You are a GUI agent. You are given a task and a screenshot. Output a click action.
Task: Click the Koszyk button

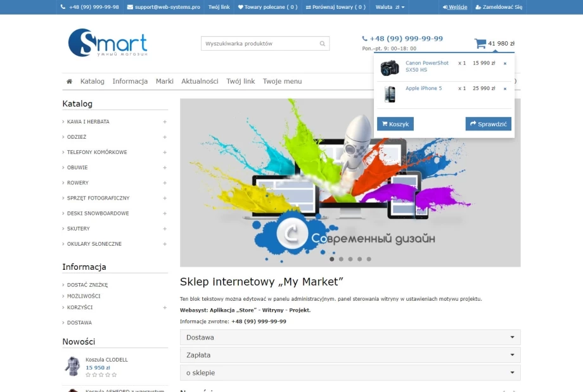point(395,124)
